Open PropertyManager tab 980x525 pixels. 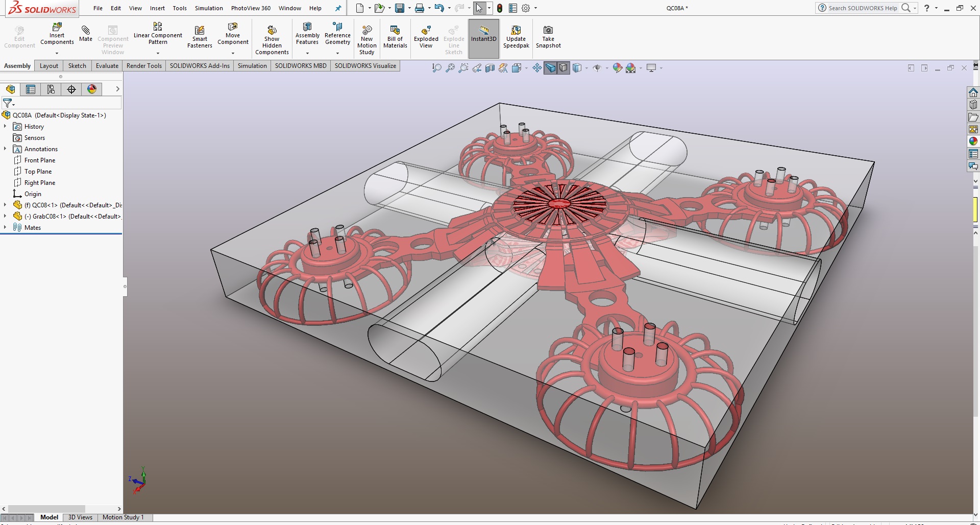pyautogui.click(x=31, y=89)
